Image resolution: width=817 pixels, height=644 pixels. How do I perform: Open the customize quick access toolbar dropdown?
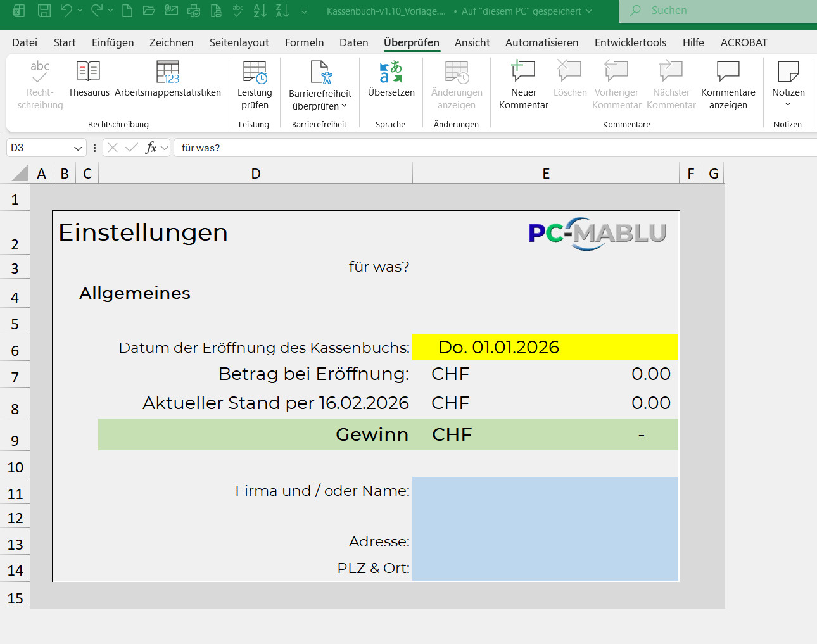(304, 11)
